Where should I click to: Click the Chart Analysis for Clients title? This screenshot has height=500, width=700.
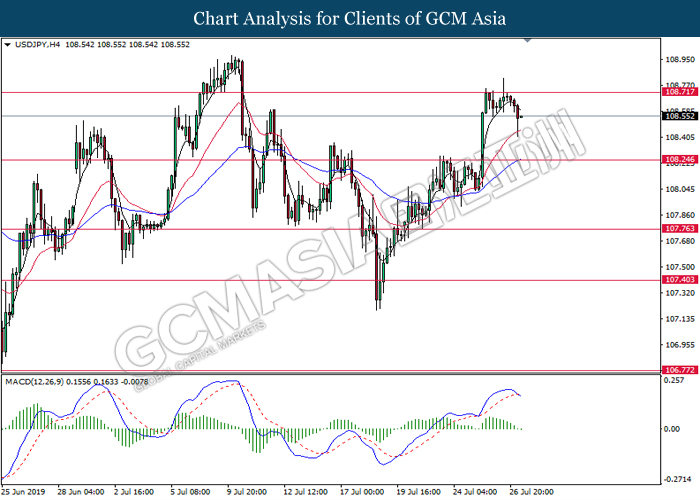point(350,18)
